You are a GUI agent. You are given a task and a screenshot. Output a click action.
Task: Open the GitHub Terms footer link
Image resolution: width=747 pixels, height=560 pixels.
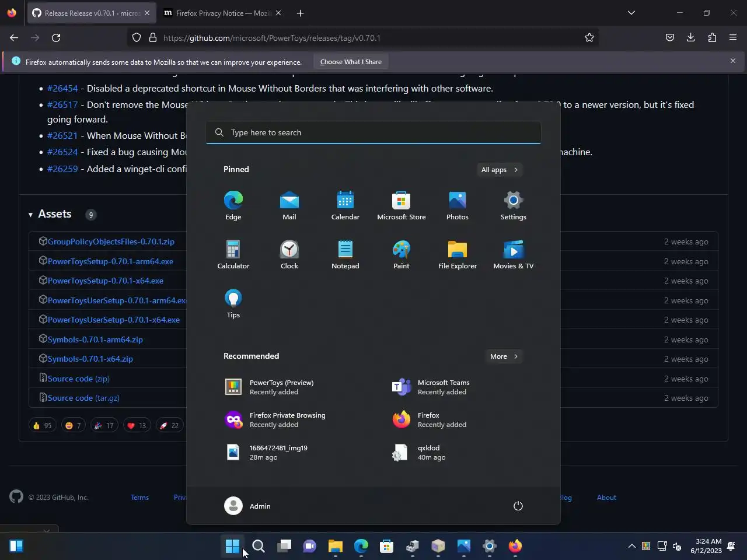click(139, 498)
